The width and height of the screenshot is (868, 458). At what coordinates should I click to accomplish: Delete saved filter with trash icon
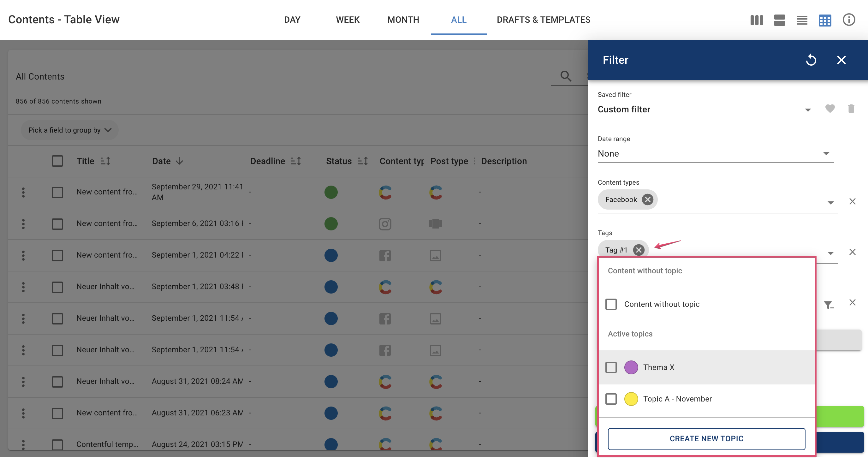[851, 109]
